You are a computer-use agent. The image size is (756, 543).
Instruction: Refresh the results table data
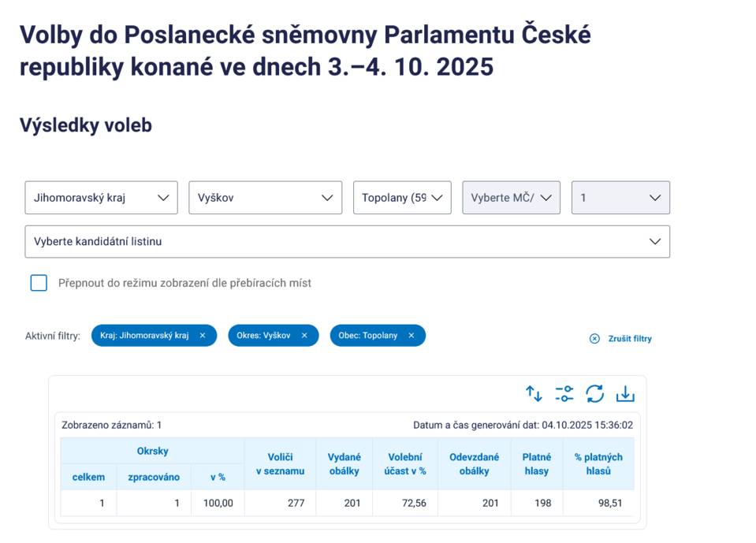coord(594,393)
